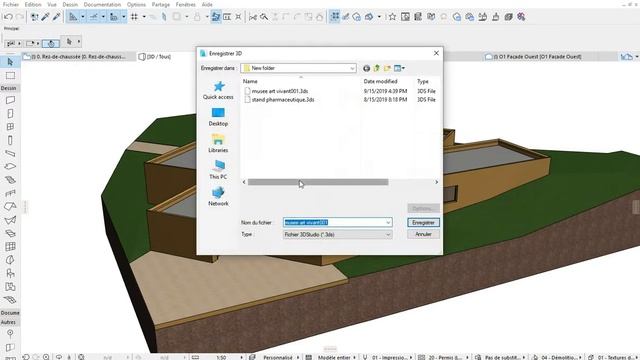Go back using dialog's back arrow icon
Viewport: 640px width, 360px height.
coord(367,68)
